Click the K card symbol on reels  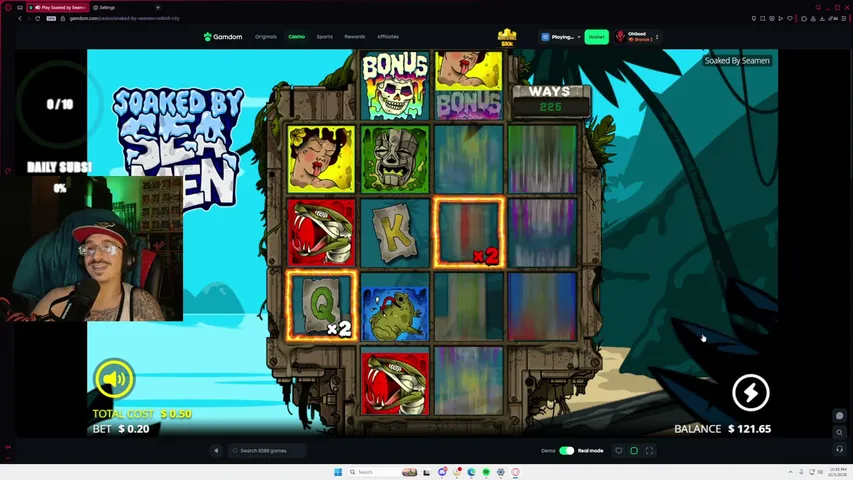click(395, 233)
